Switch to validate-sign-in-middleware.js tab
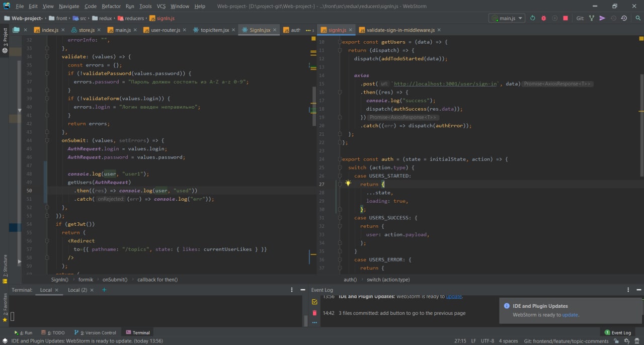 [x=400, y=30]
